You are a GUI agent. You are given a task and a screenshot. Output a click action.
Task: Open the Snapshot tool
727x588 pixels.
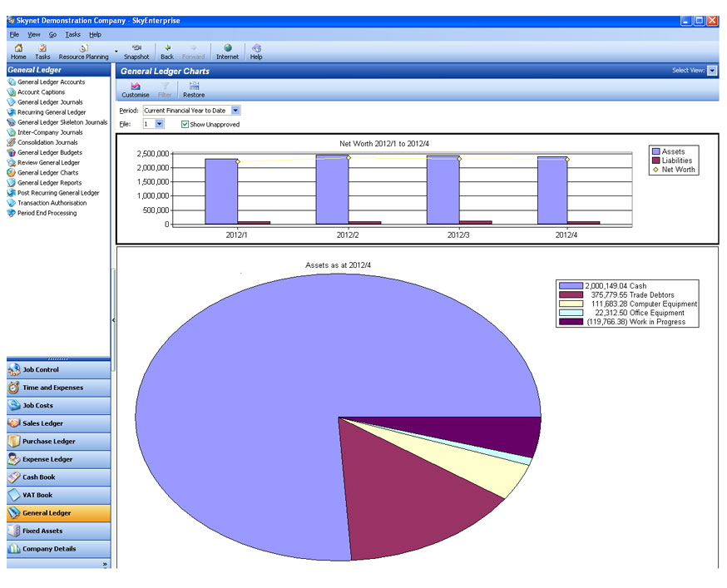(136, 52)
